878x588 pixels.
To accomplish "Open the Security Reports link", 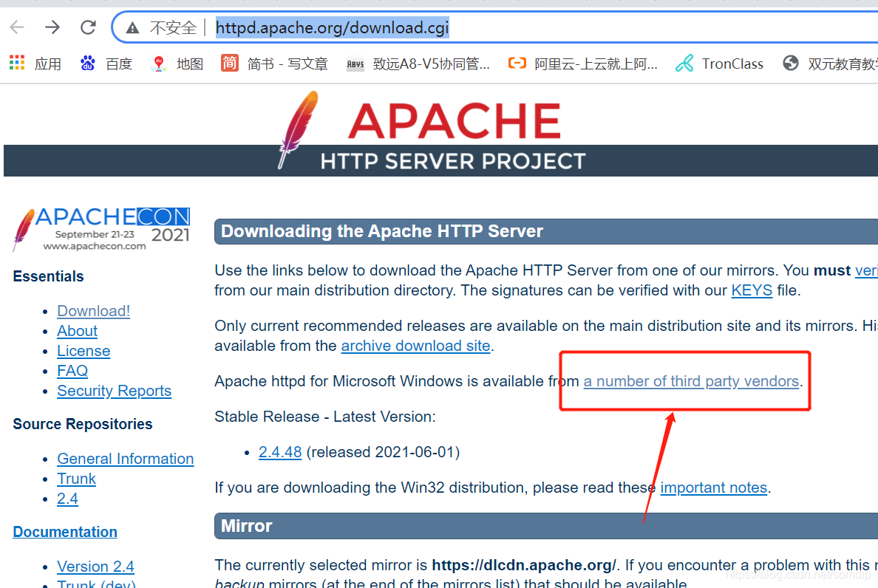I will [114, 391].
